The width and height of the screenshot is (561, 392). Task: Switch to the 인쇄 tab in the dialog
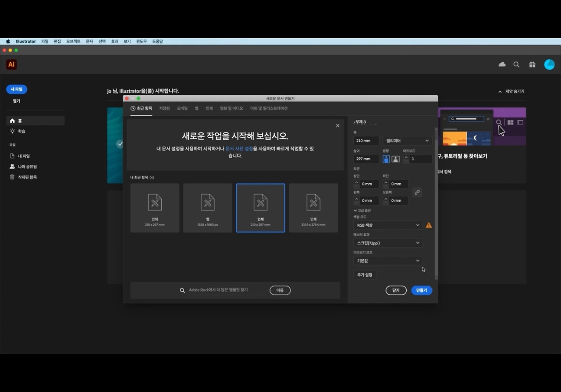click(209, 108)
